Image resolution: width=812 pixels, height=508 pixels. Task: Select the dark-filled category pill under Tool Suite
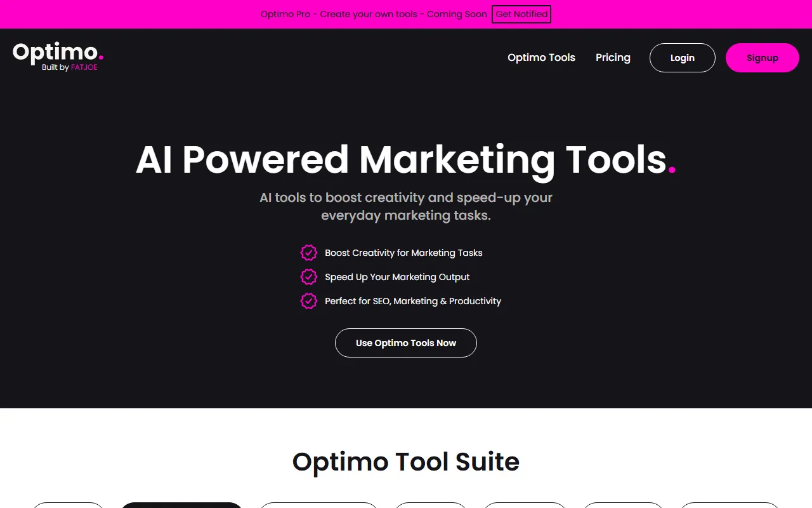tap(181, 505)
